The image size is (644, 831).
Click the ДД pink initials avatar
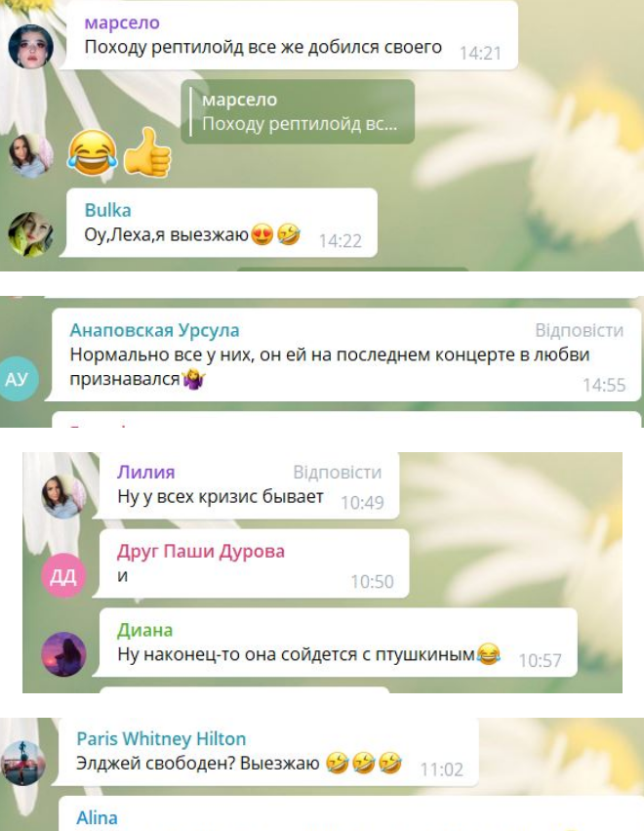pyautogui.click(x=63, y=575)
